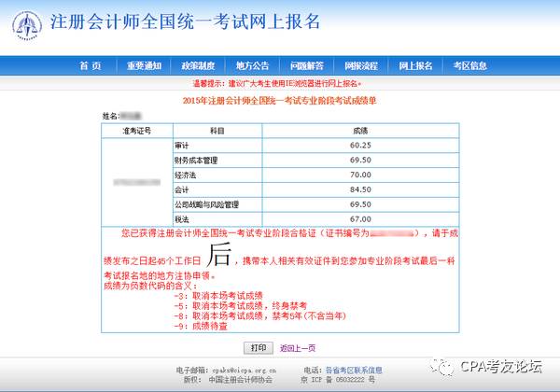Navigate to 网上报名 section
Viewport: 560px width, 392px height.
tap(415, 66)
